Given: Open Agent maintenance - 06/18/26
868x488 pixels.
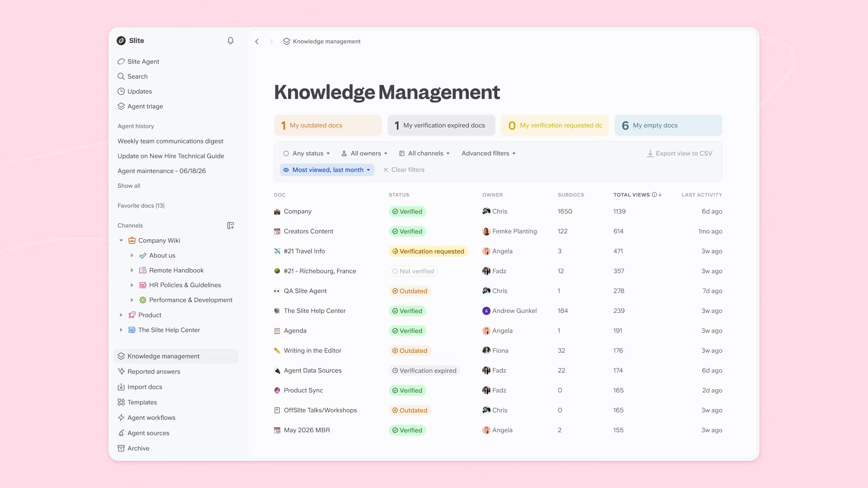Looking at the screenshot, I should [162, 171].
